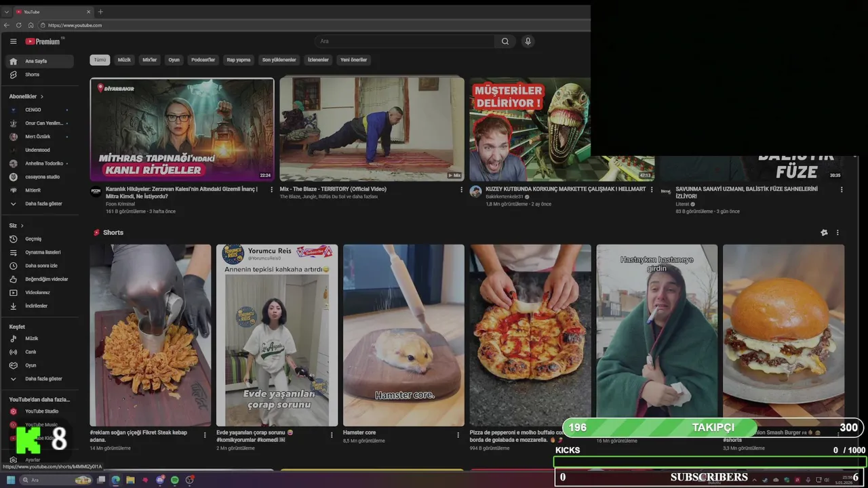Open the pepperoni pizza short thumbnail
868x488 pixels.
pyautogui.click(x=530, y=335)
